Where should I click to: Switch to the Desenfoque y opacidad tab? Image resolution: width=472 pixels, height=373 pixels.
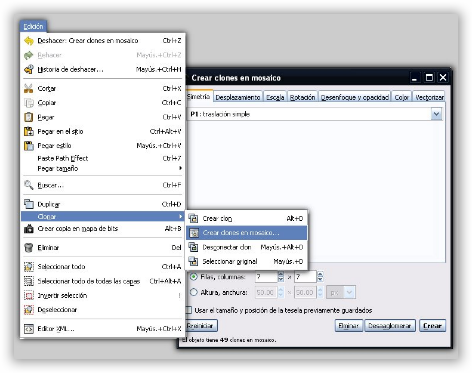pos(355,97)
